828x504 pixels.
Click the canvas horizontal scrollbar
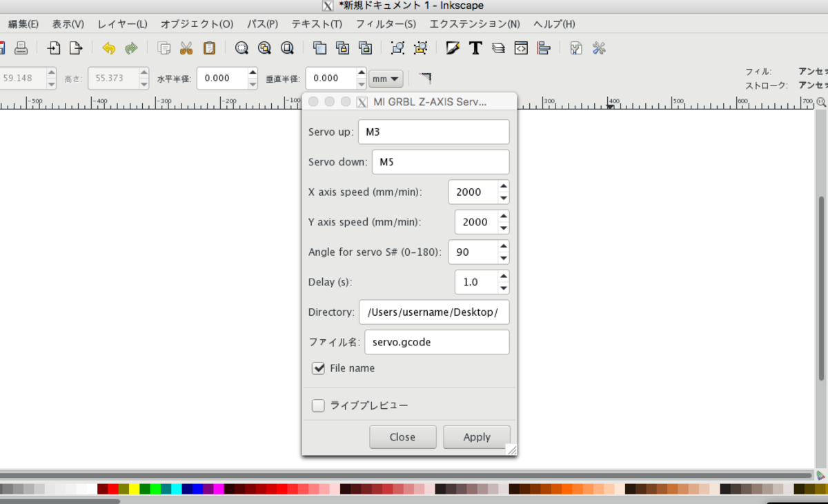[x=407, y=475]
